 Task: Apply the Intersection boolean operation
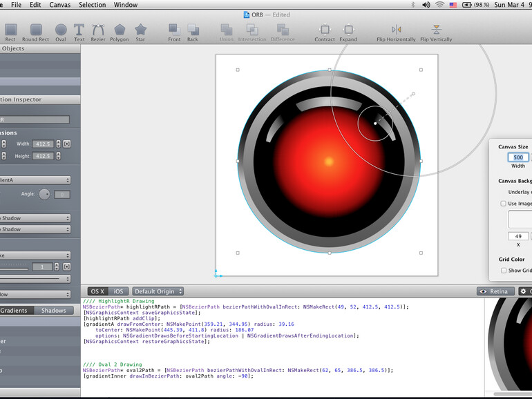pyautogui.click(x=252, y=32)
